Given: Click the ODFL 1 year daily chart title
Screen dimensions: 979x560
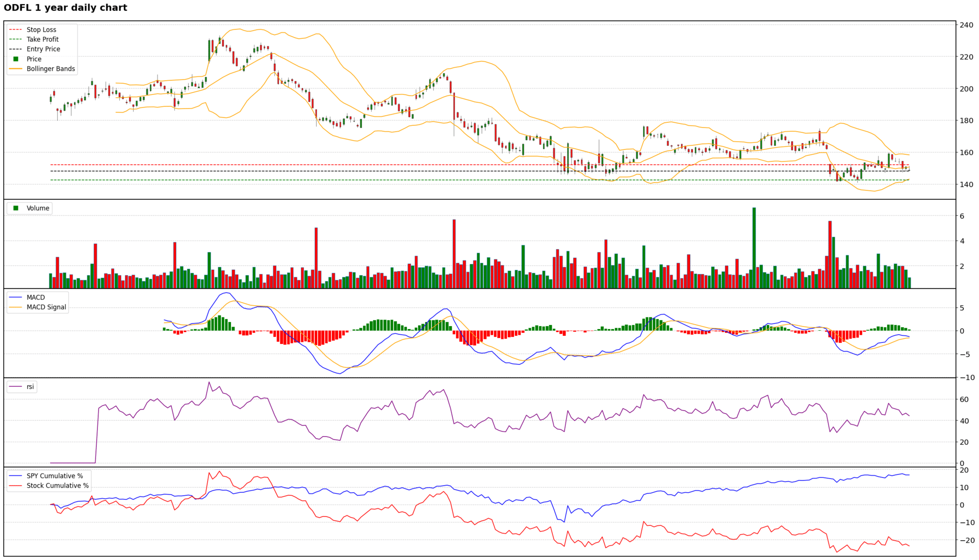Looking at the screenshot, I should click(65, 8).
